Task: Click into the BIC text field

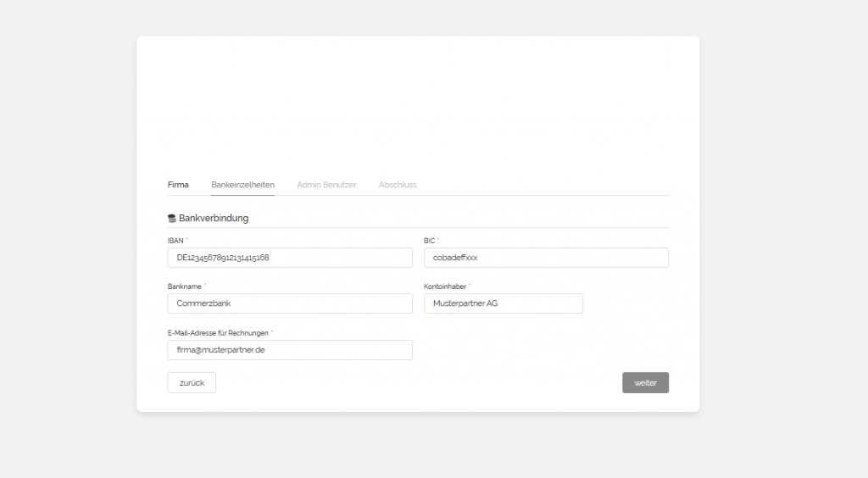Action: pyautogui.click(x=546, y=258)
